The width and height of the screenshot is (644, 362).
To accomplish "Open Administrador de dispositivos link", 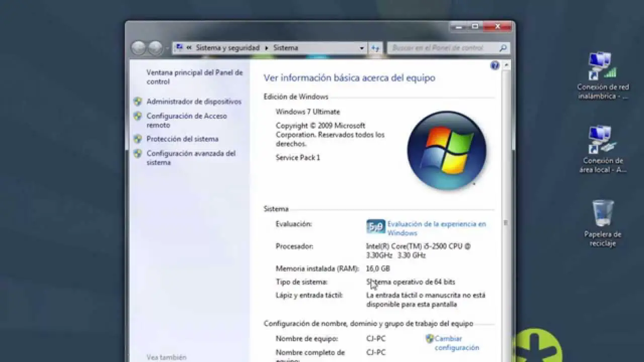I will pos(194,101).
